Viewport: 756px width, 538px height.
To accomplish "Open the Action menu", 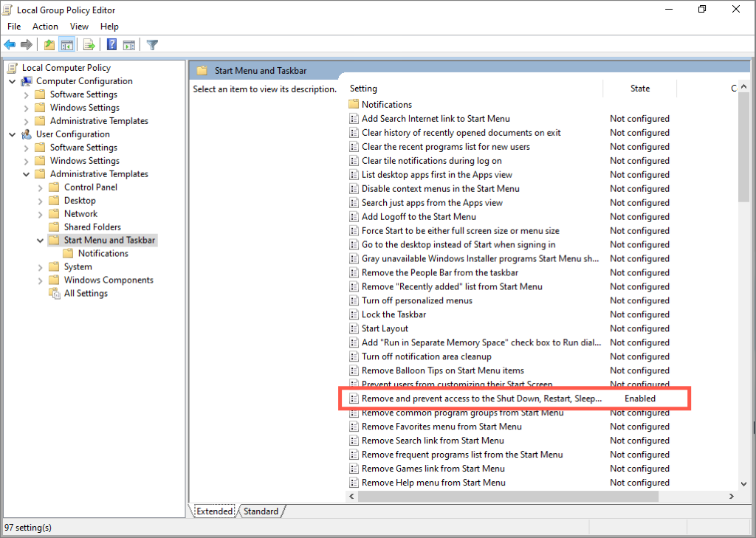I will pos(45,27).
